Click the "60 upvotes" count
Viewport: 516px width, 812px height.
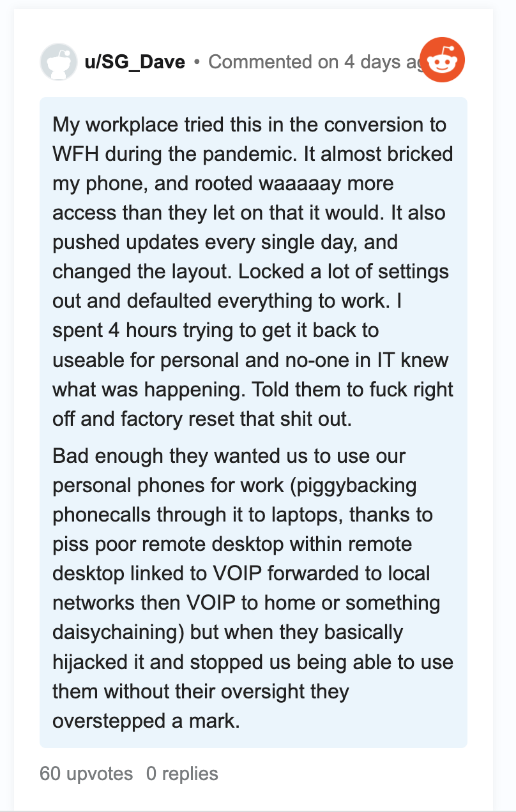tap(86, 773)
